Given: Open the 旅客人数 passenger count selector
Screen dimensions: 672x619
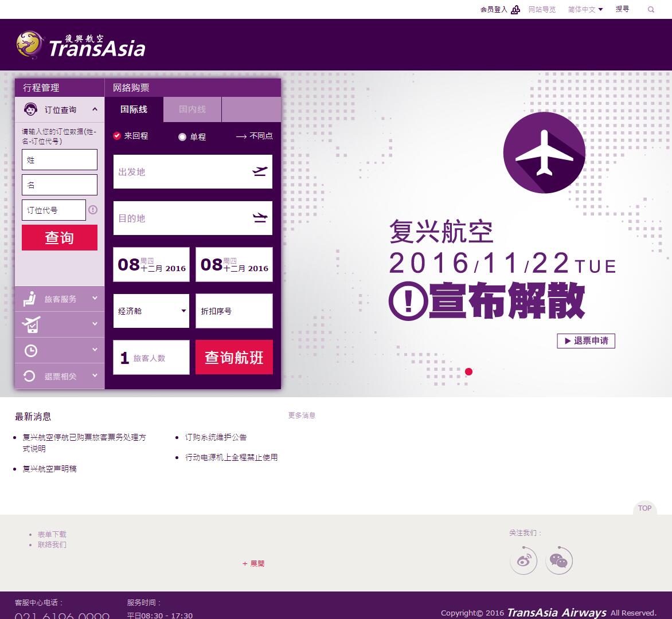Looking at the screenshot, I should (x=151, y=357).
